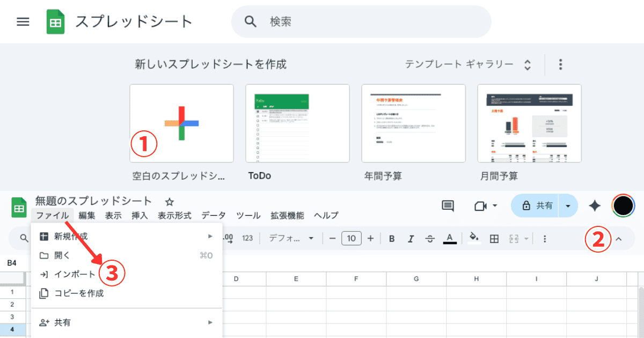Select row 2 header
Image resolution: width=644 pixels, height=338 pixels.
click(x=12, y=305)
